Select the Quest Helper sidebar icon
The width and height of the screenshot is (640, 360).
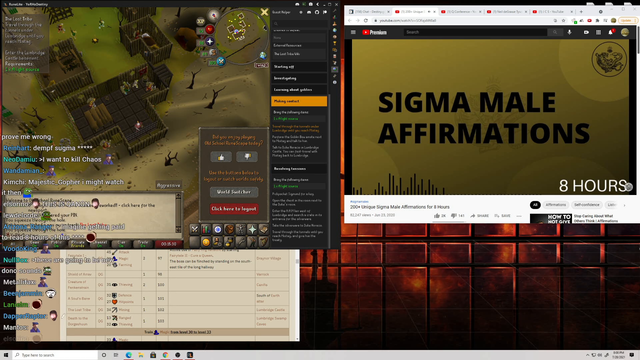tap(335, 69)
